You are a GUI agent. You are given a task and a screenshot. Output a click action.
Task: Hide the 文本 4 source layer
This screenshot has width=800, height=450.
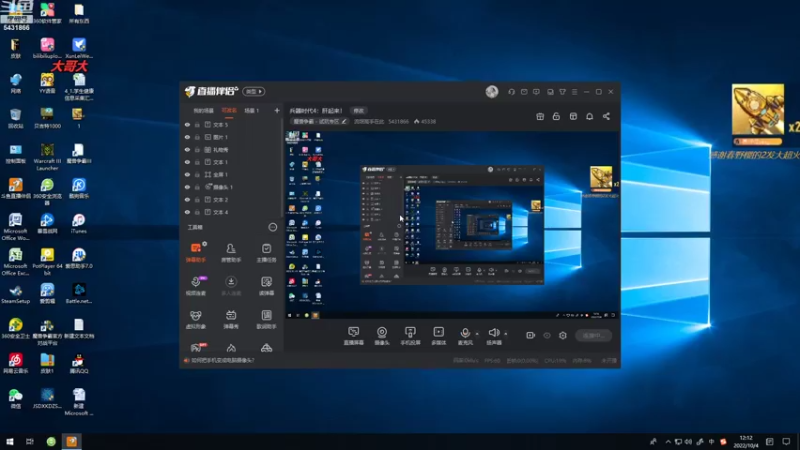187,212
